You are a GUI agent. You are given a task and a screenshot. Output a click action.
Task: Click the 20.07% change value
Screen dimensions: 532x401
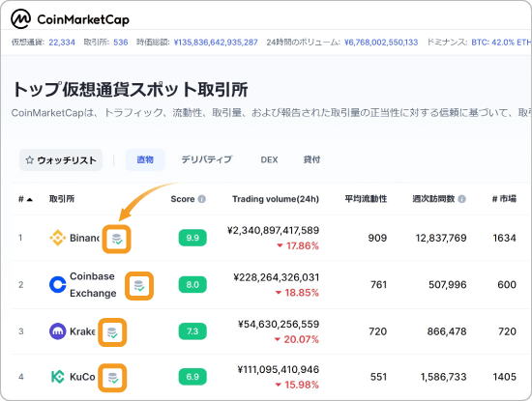point(301,339)
